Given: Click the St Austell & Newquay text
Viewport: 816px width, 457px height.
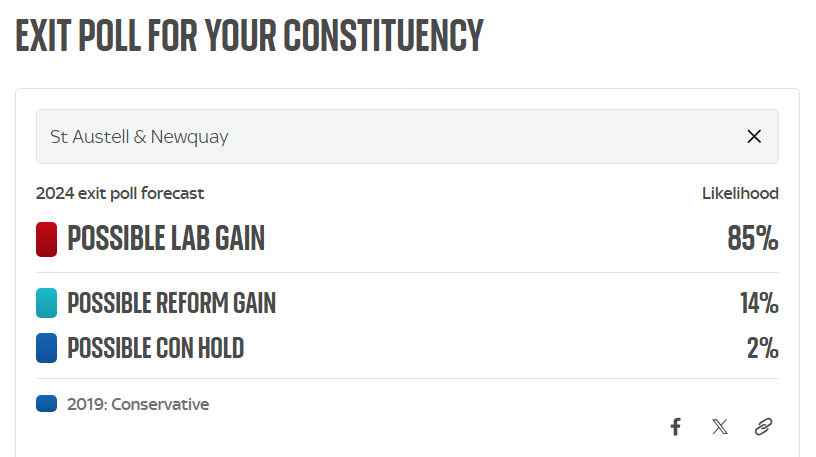Looking at the screenshot, I should (x=139, y=137).
